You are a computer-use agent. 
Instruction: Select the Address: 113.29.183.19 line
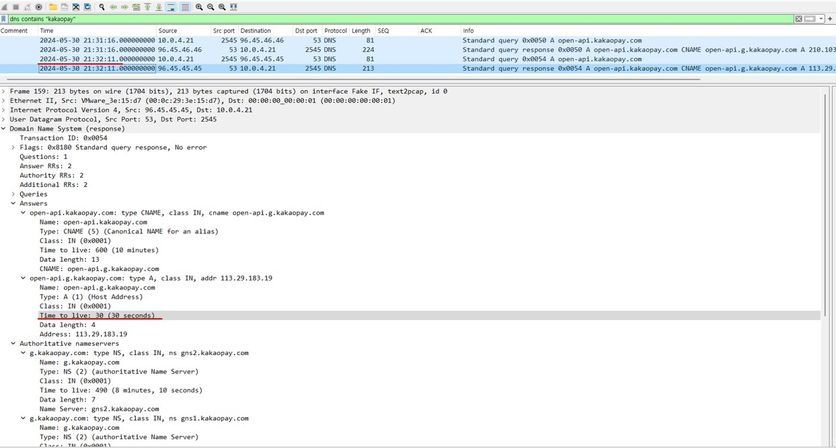coord(83,334)
